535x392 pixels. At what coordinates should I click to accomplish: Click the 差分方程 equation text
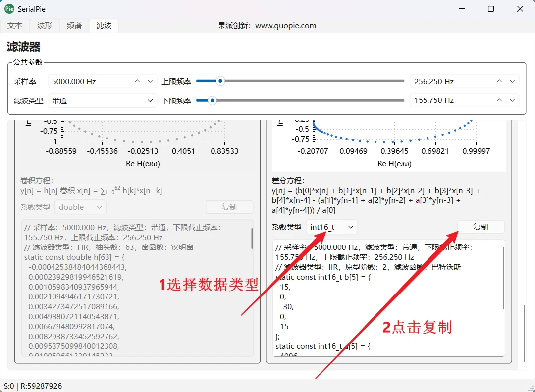click(375, 200)
